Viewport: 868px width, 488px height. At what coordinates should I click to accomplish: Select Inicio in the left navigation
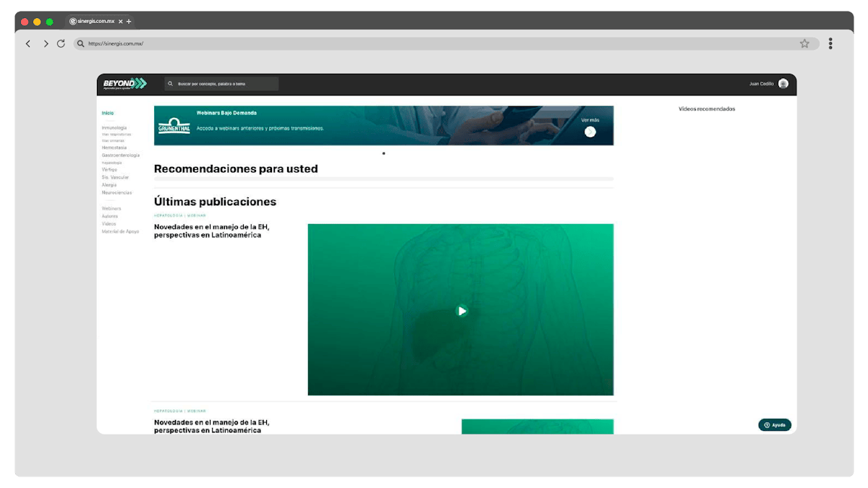107,113
